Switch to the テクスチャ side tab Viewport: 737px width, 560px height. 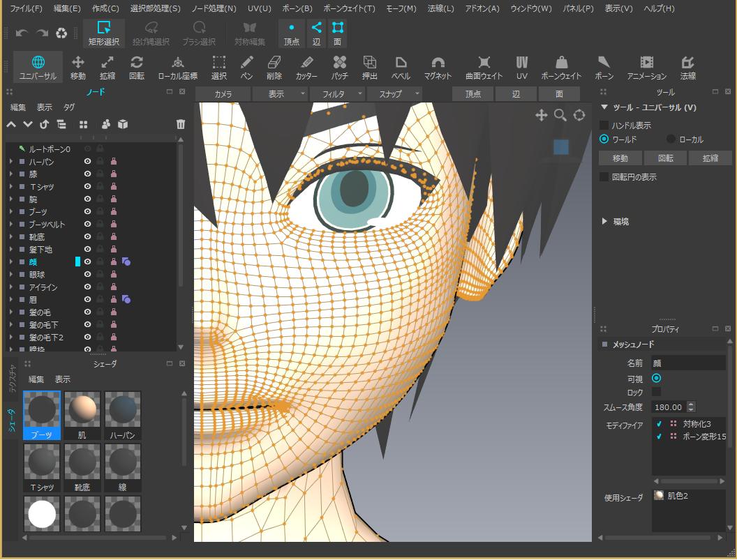point(12,378)
